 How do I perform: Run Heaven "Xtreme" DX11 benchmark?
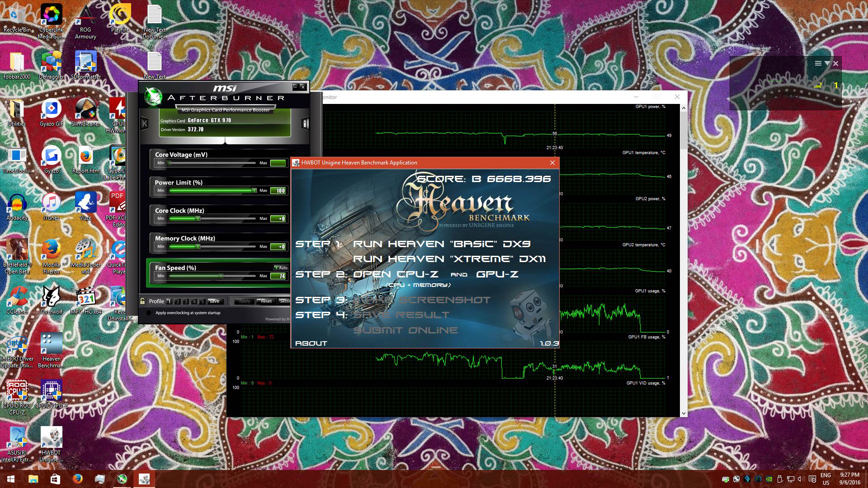[x=449, y=259]
